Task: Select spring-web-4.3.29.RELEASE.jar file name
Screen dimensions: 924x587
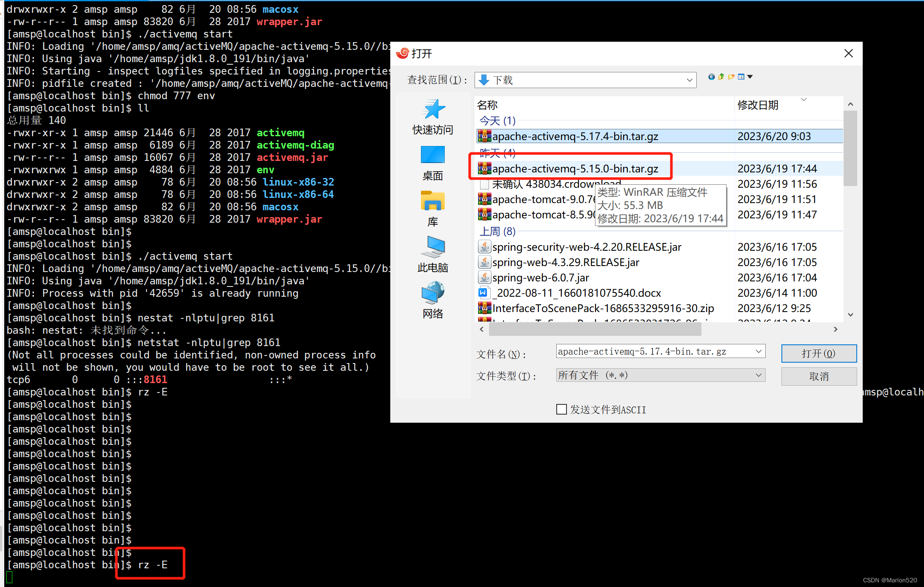Action: [x=566, y=262]
